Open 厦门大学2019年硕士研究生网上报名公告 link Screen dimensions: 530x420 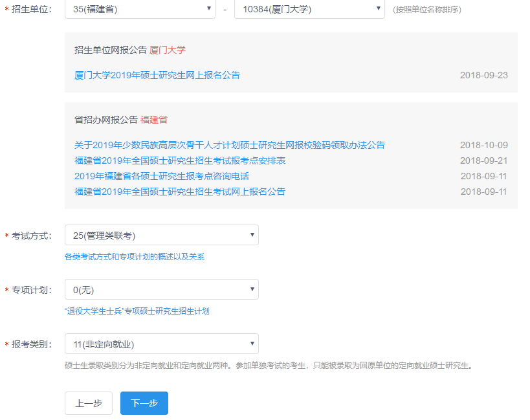tap(157, 75)
